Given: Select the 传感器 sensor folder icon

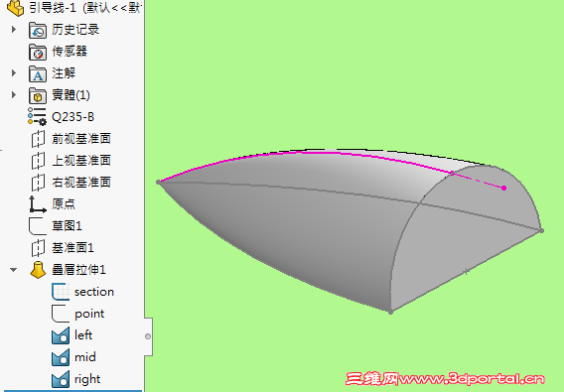Looking at the screenshot, I should pyautogui.click(x=38, y=53).
